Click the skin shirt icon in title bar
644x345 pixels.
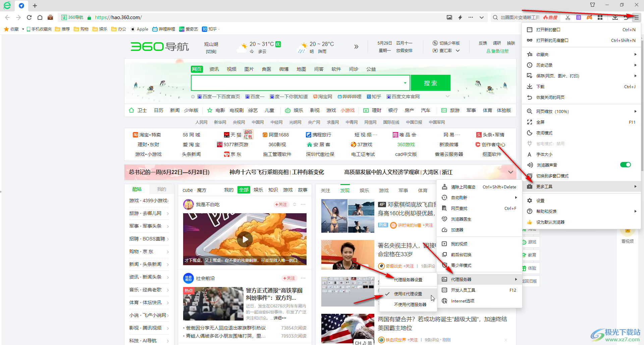pyautogui.click(x=592, y=5)
